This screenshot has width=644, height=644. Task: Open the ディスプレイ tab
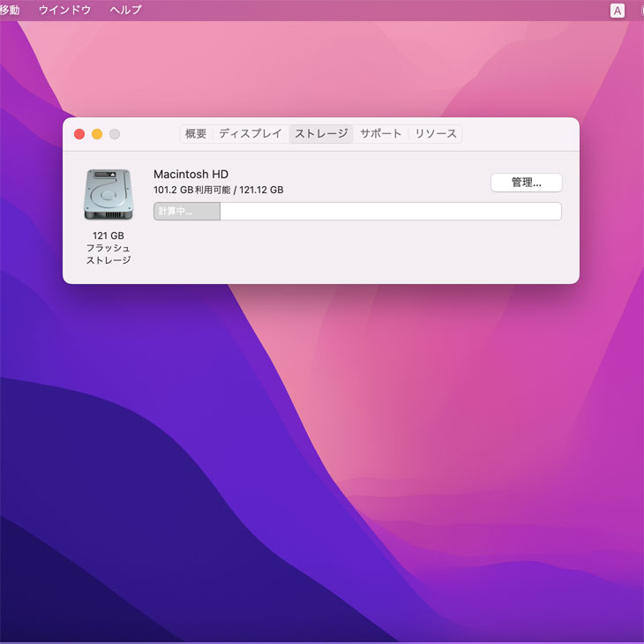pos(250,134)
